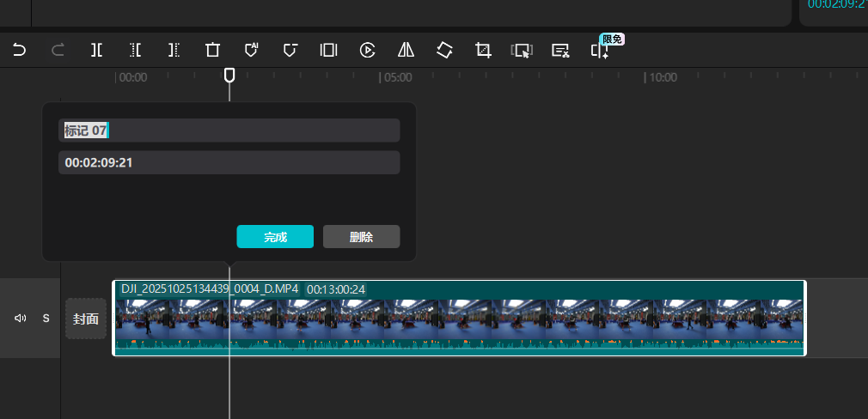Click the AI marker shield icon
Viewport: 868px width, 419px height.
click(251, 50)
